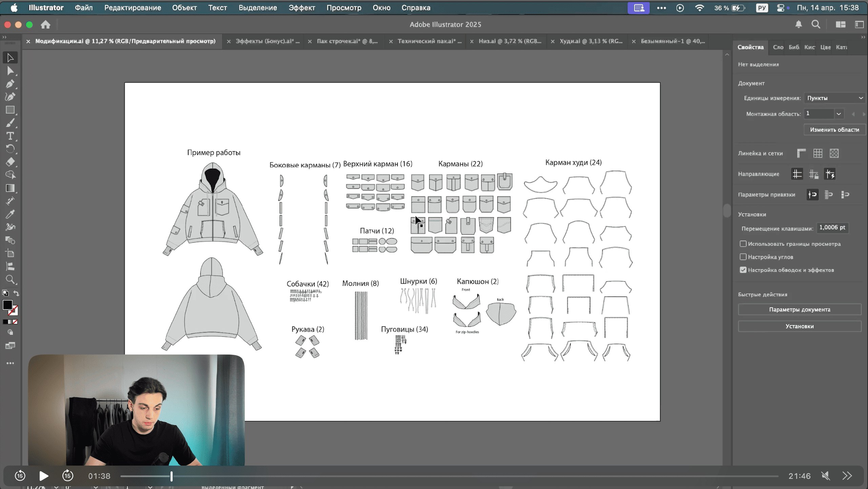Check the 'Настройка углов' option

(743, 257)
